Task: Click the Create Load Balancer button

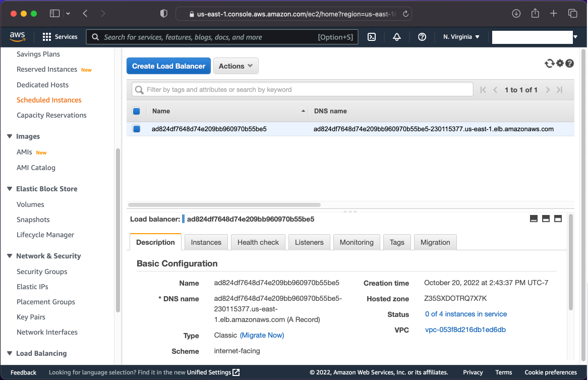Action: tap(168, 66)
